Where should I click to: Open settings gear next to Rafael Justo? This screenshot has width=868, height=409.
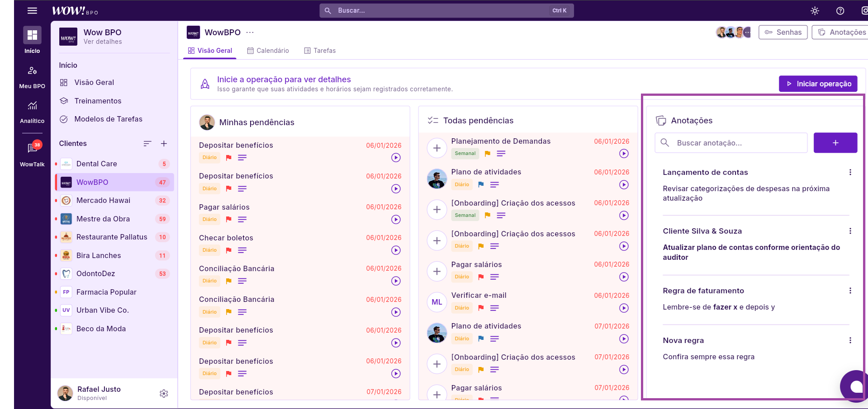pyautogui.click(x=164, y=394)
